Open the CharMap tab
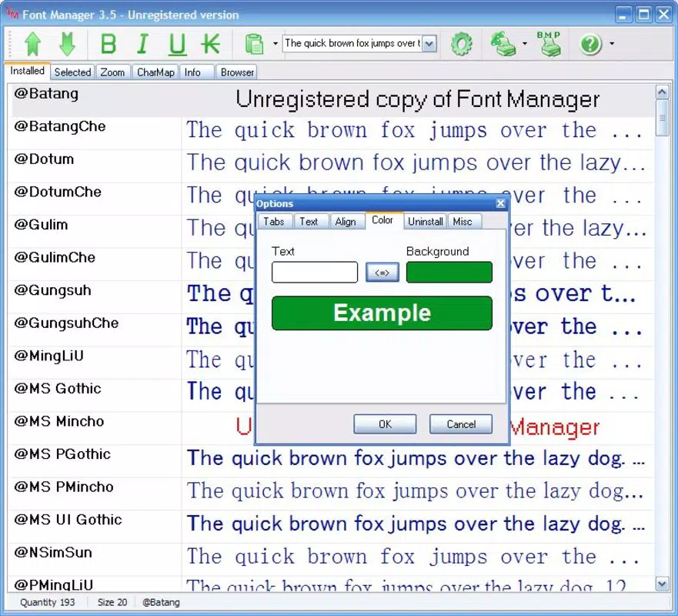Viewport: 678px width, 616px height. 155,72
